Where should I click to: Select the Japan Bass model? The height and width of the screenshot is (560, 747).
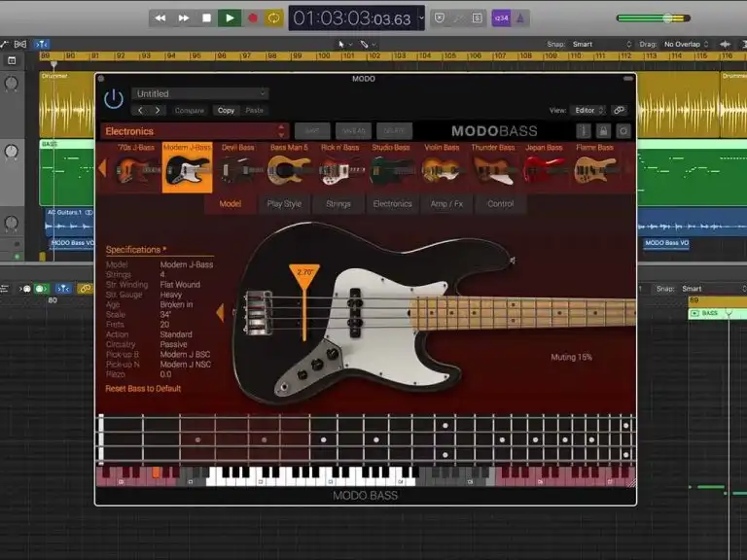[544, 166]
